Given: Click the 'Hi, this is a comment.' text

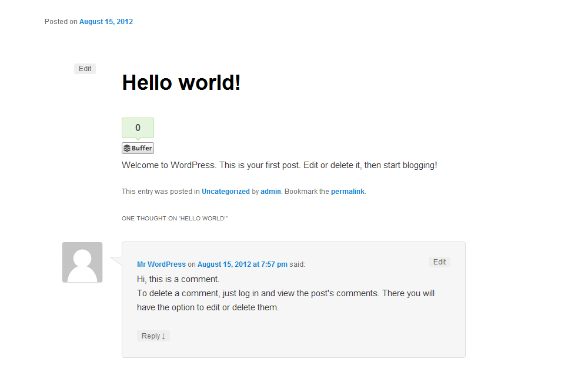Looking at the screenshot, I should (x=178, y=279).
